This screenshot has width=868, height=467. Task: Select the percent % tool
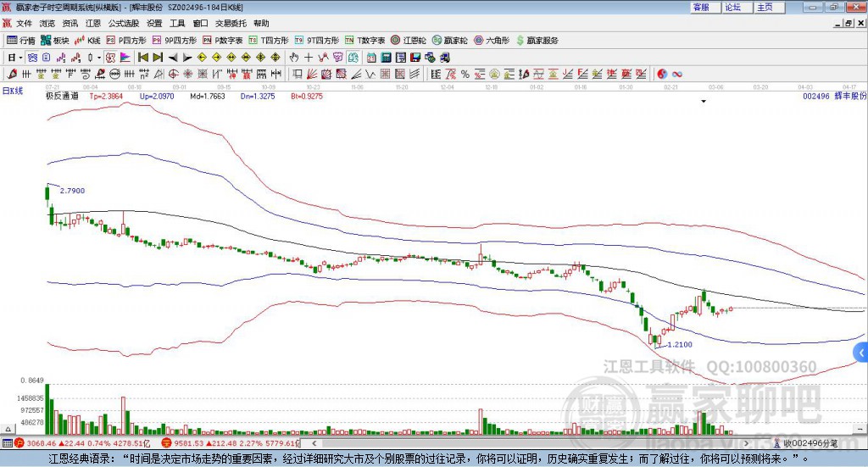click(x=465, y=74)
